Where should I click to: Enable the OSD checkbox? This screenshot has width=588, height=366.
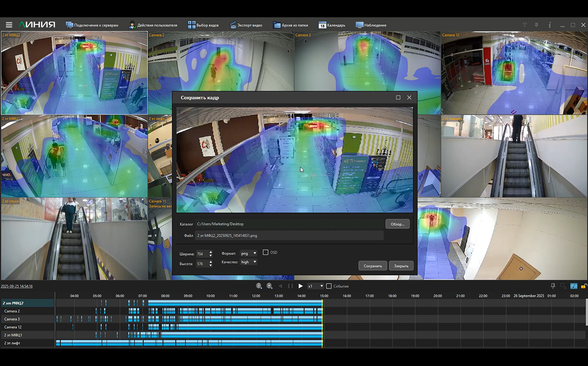(265, 253)
